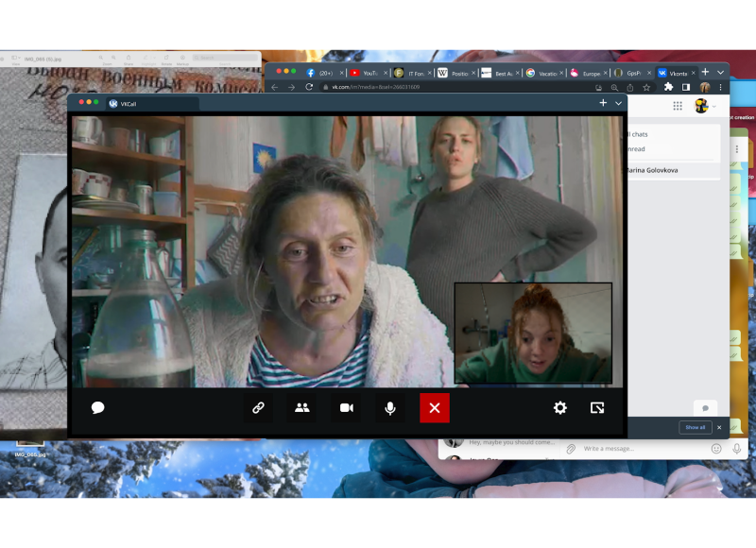This screenshot has height=548, width=756.
Task: Dismiss the bar next to Show all
Action: click(x=719, y=427)
